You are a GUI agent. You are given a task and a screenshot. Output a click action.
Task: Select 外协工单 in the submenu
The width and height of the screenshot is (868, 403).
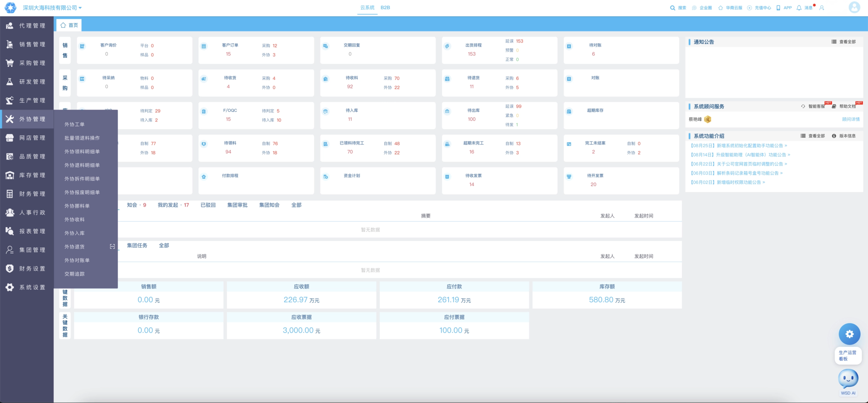point(75,124)
